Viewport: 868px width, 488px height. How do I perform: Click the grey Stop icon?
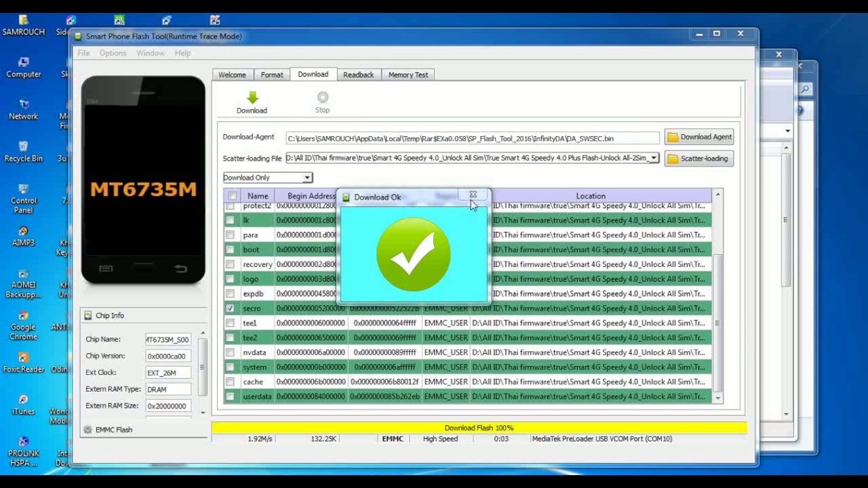coord(323,98)
